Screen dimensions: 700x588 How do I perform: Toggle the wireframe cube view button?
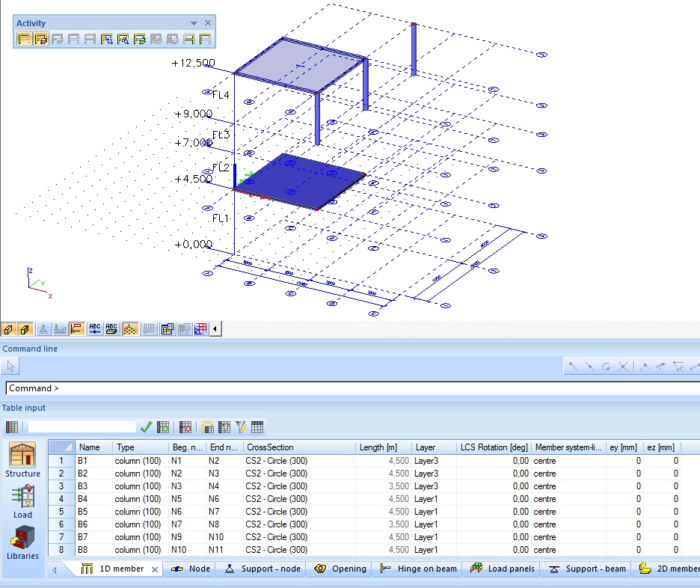[8, 328]
